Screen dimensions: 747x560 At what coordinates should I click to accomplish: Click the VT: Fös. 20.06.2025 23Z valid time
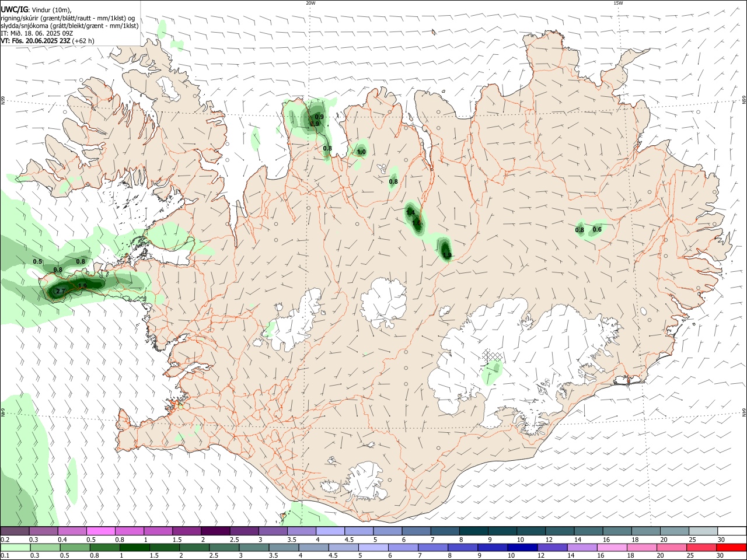(36, 41)
